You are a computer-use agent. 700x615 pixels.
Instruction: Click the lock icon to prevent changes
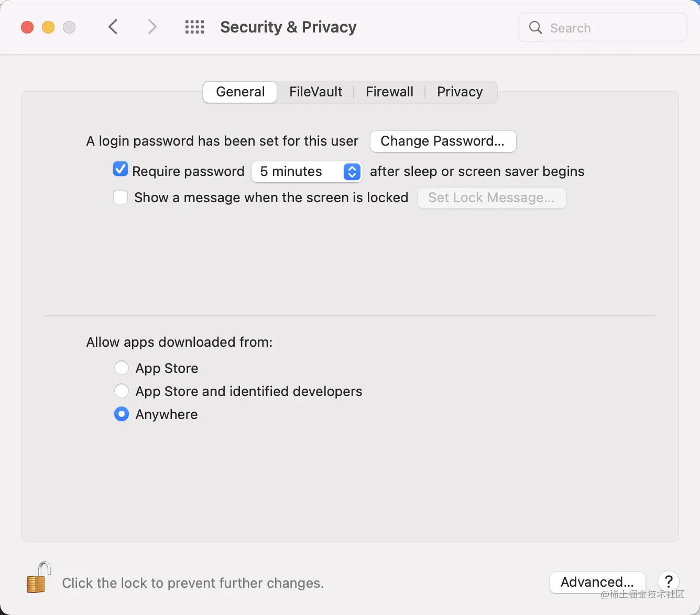pyautogui.click(x=38, y=578)
